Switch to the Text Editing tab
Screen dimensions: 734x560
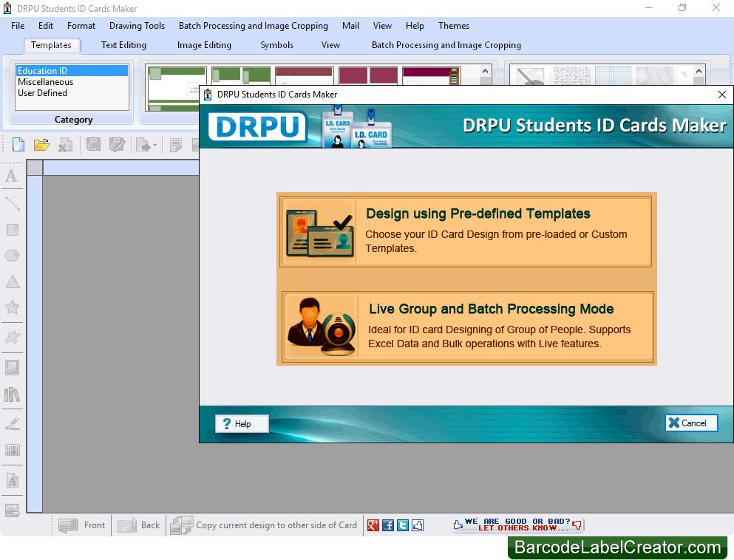point(123,45)
